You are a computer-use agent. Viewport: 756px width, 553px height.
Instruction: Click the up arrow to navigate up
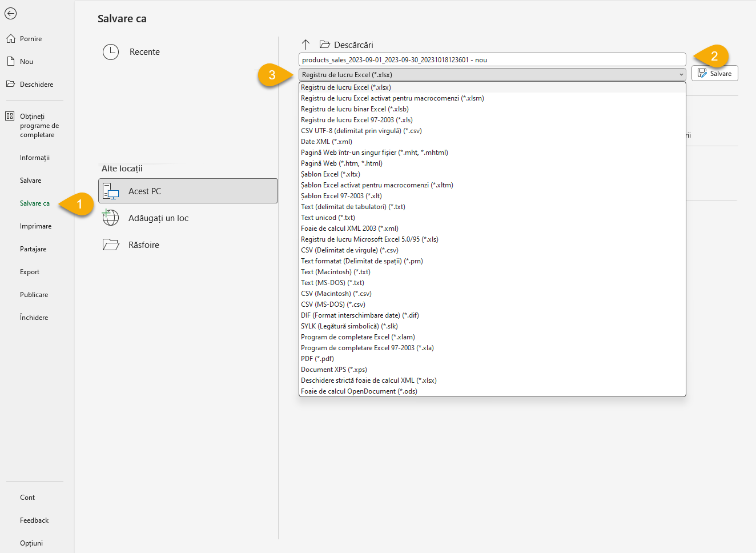[305, 44]
